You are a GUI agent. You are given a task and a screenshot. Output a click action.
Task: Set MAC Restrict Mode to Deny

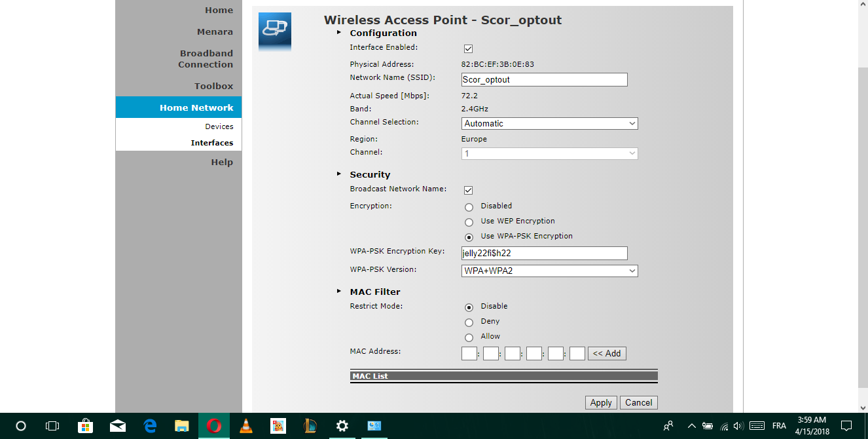[x=469, y=322]
